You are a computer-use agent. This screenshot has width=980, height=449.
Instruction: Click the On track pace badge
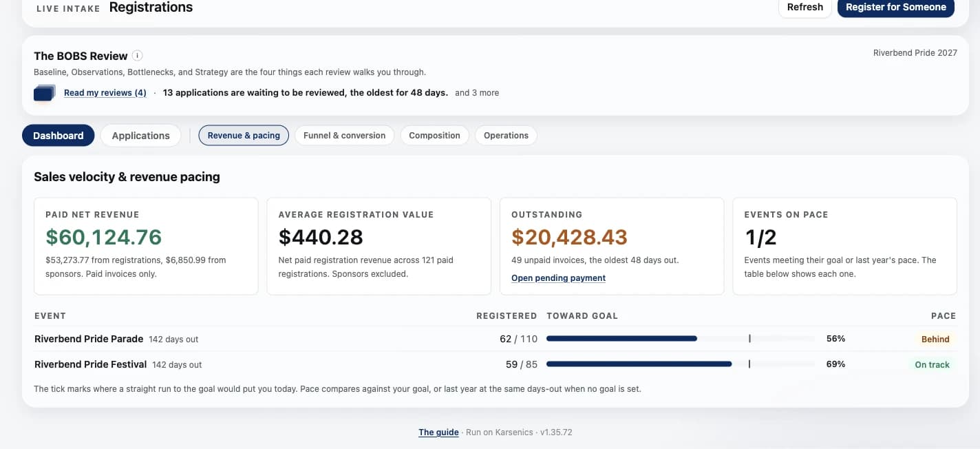(932, 364)
